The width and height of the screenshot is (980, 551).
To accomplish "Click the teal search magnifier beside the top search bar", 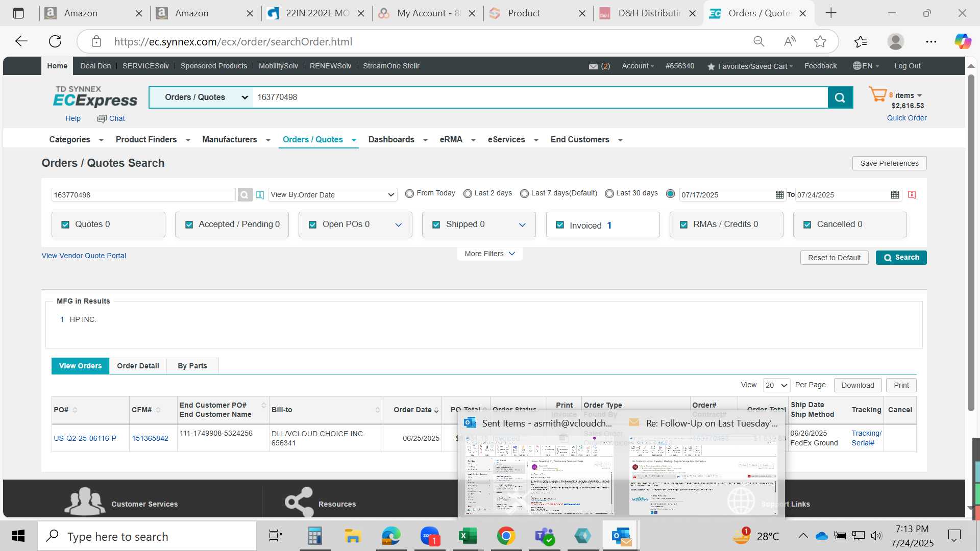I will point(840,97).
